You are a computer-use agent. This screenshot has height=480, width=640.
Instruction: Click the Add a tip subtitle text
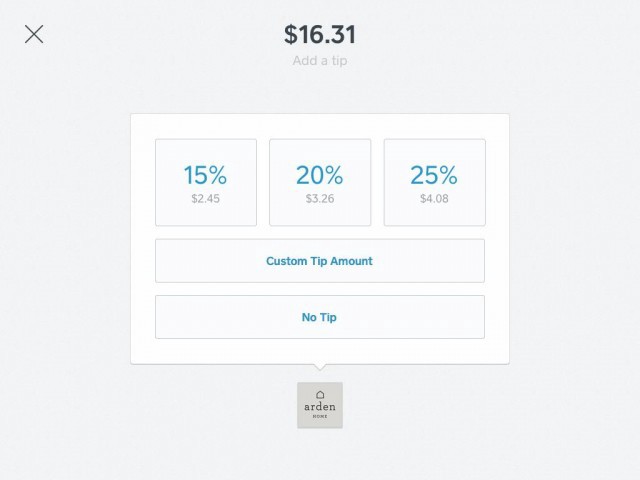tap(320, 61)
